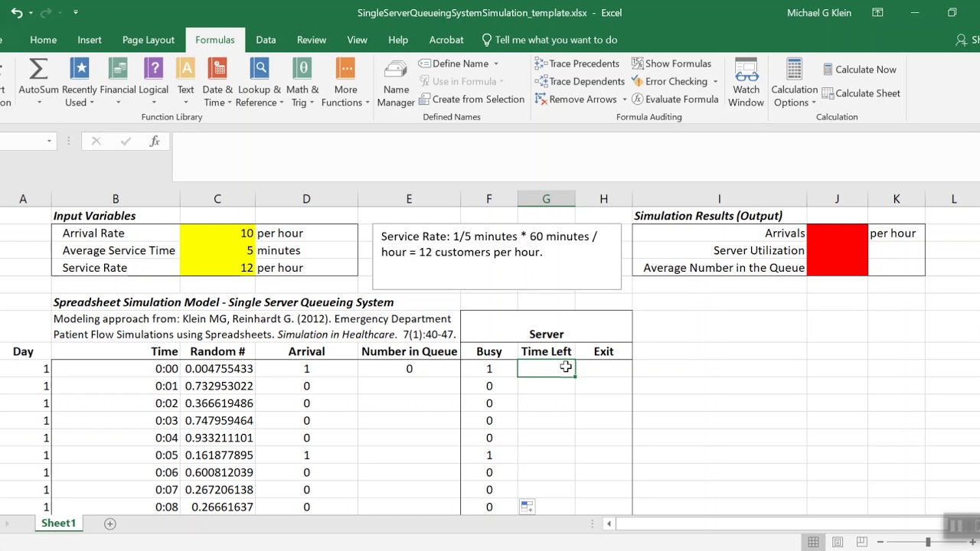Open Ribbon Display Options
The height and width of the screenshot is (551, 980).
877,13
